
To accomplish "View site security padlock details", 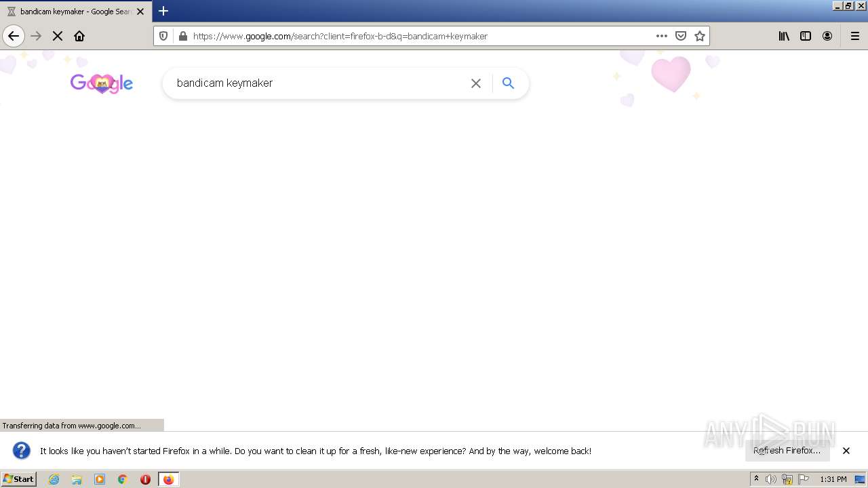I will (x=182, y=36).
